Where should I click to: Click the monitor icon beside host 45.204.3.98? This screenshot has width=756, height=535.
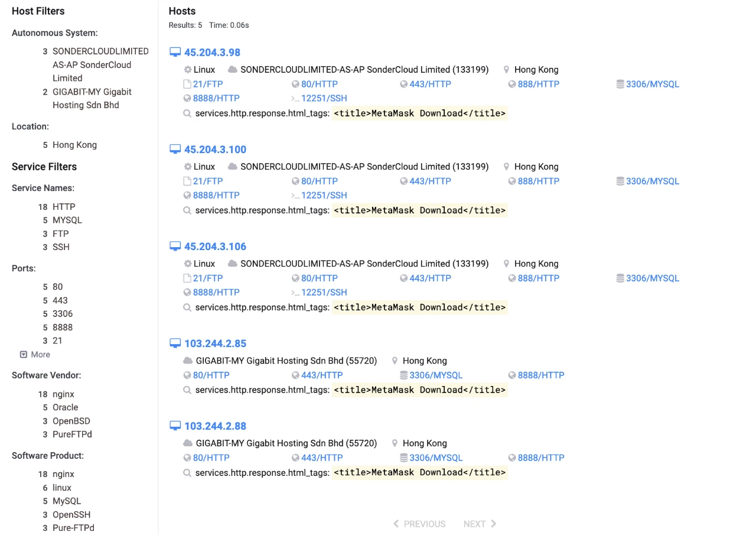coord(175,53)
